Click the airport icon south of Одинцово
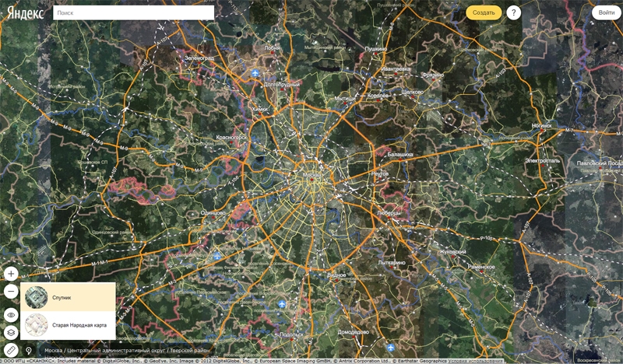The height and width of the screenshot is (364, 623). click(x=217, y=256)
